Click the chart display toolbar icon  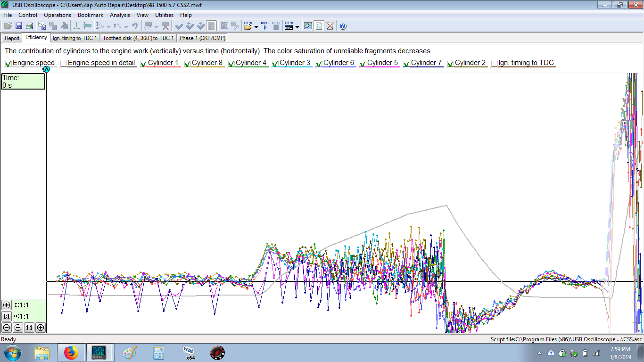click(x=308, y=26)
